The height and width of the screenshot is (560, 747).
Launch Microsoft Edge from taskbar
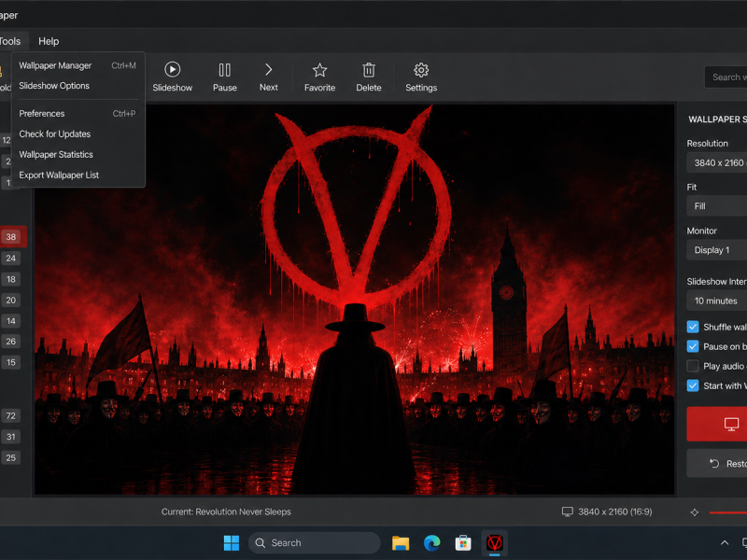(432, 543)
